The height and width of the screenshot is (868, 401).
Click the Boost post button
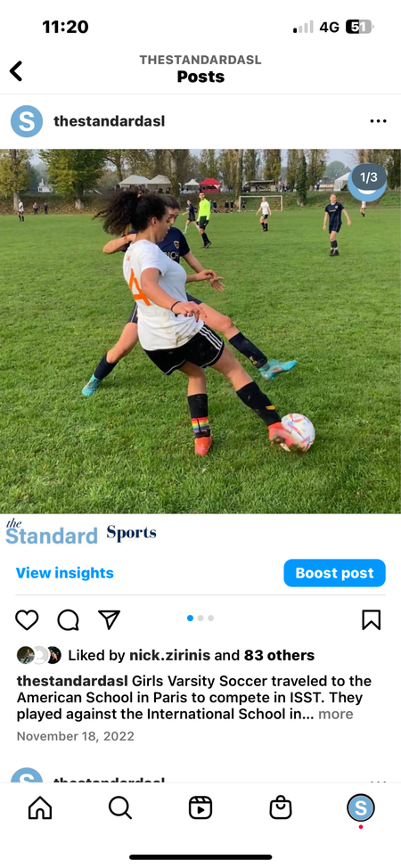point(334,573)
